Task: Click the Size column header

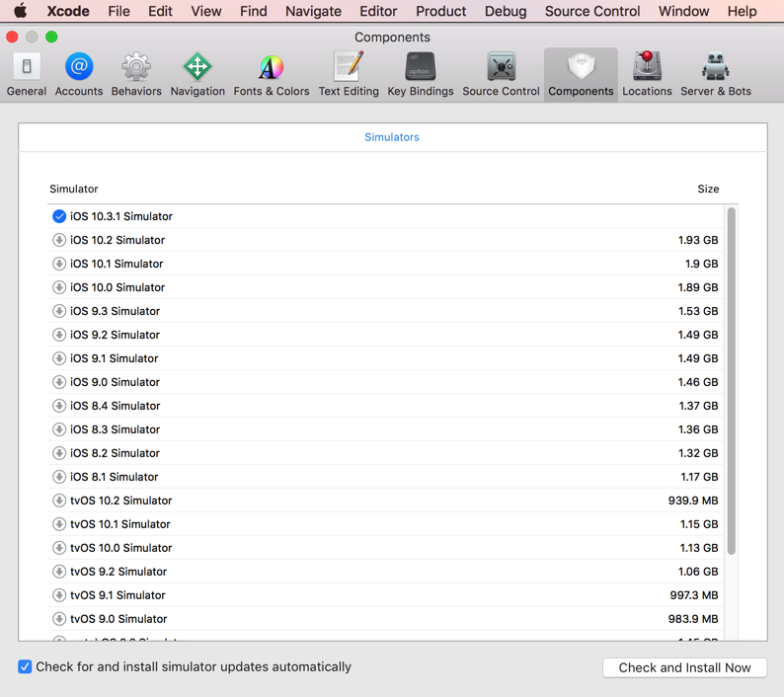Action: 708,189
